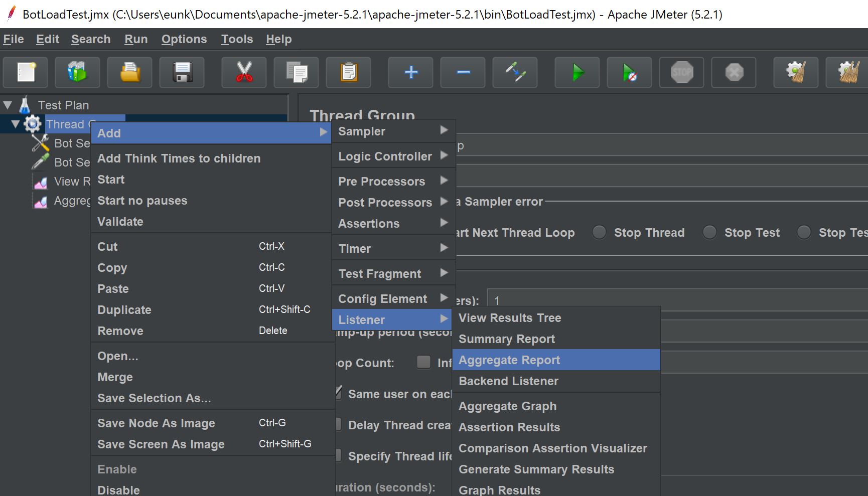Open the Edit menu
The image size is (868, 496).
pos(48,39)
